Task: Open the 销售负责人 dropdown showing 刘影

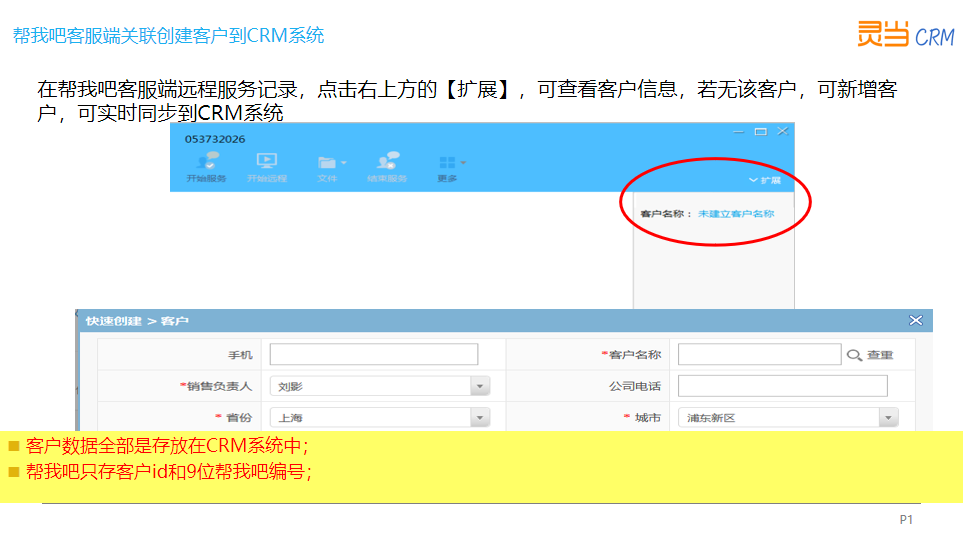Action: pos(380,386)
